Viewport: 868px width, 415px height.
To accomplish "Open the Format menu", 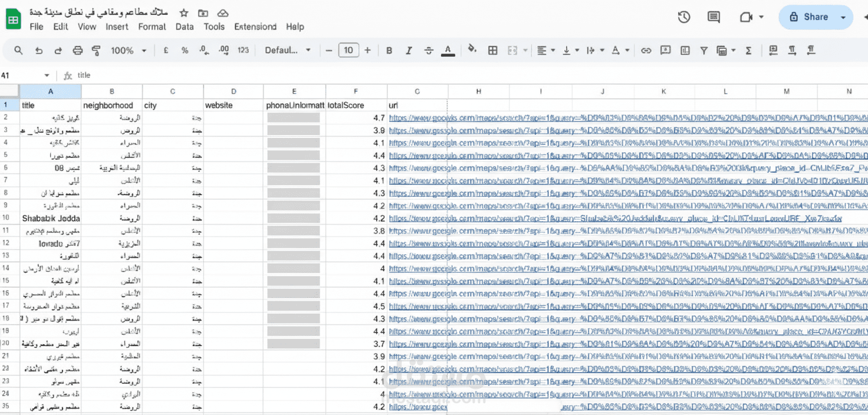I will pyautogui.click(x=152, y=27).
